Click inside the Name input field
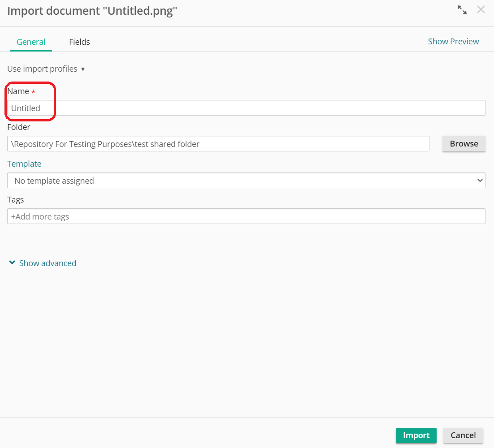This screenshot has height=448, width=494. click(x=179, y=108)
